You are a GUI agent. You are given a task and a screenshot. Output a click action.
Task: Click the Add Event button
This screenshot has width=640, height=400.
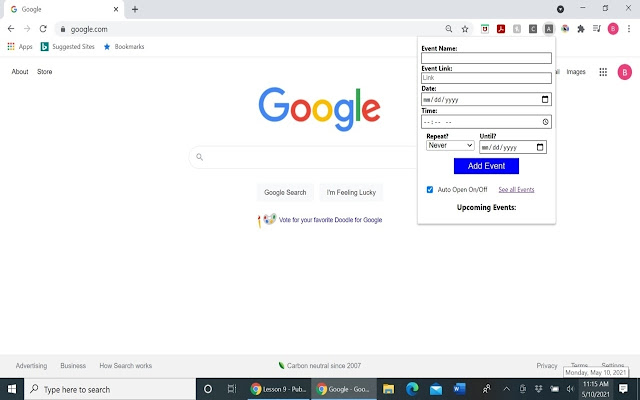(486, 166)
